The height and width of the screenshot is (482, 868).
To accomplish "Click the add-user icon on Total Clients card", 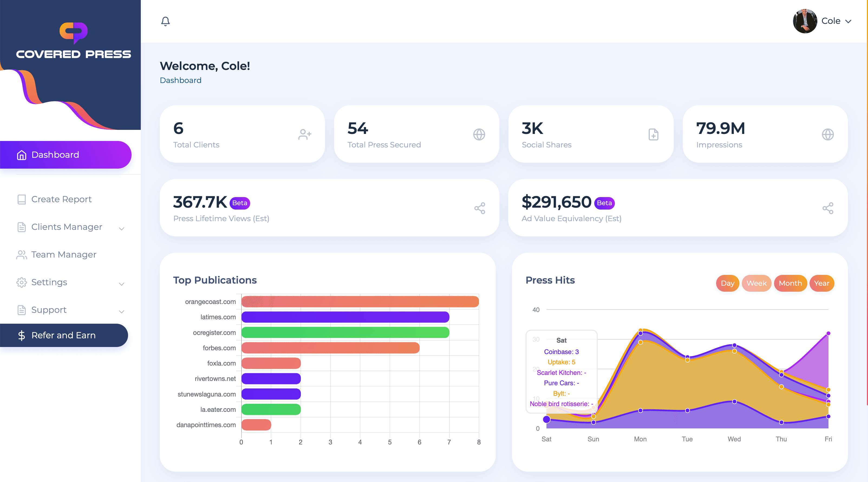I will click(x=305, y=134).
